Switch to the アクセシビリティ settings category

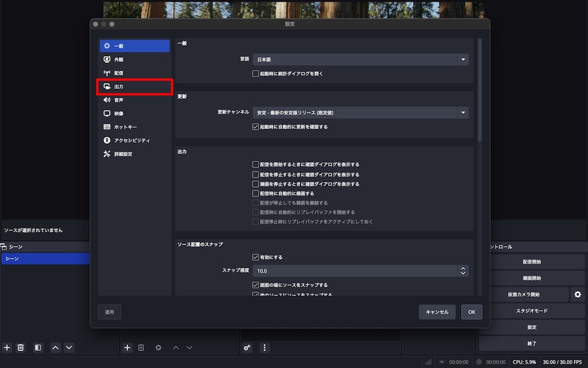coord(135,141)
